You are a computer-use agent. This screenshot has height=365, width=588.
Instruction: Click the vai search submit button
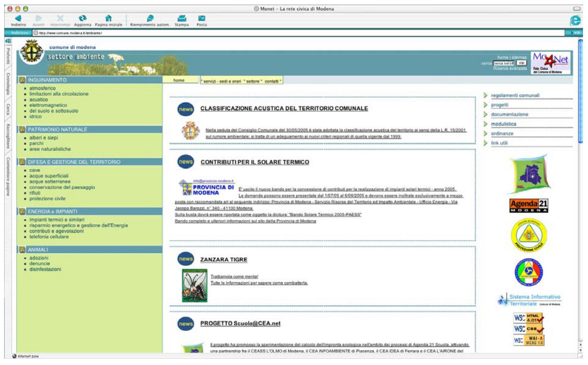click(x=521, y=63)
